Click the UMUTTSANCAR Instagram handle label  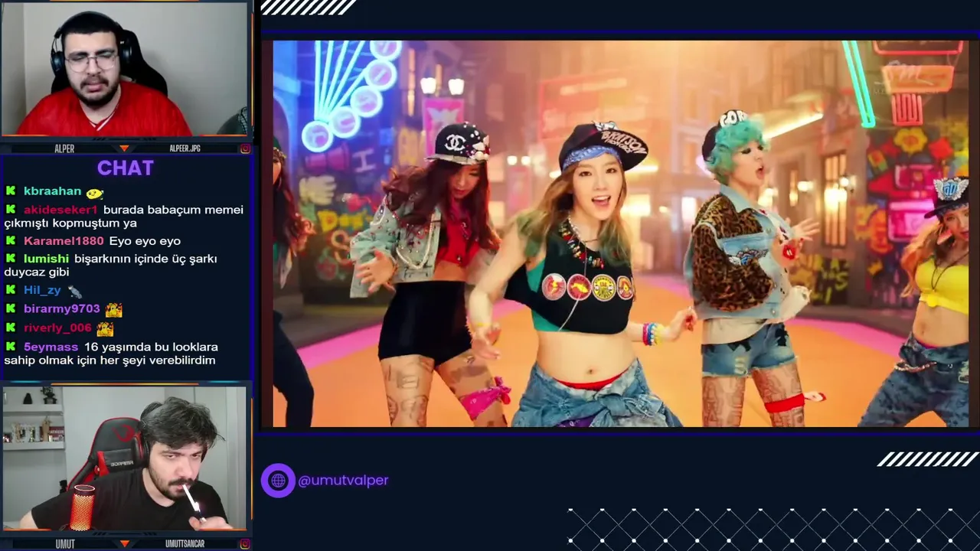(x=185, y=544)
